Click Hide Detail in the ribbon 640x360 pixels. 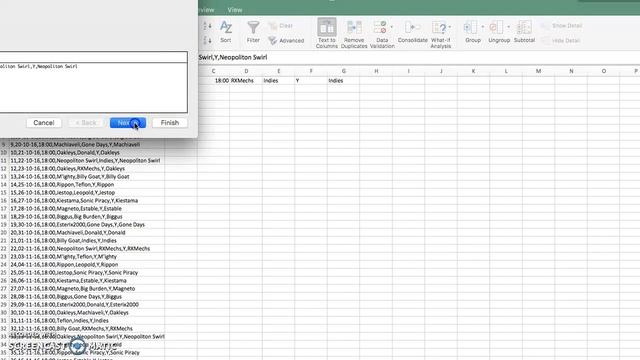[561, 40]
